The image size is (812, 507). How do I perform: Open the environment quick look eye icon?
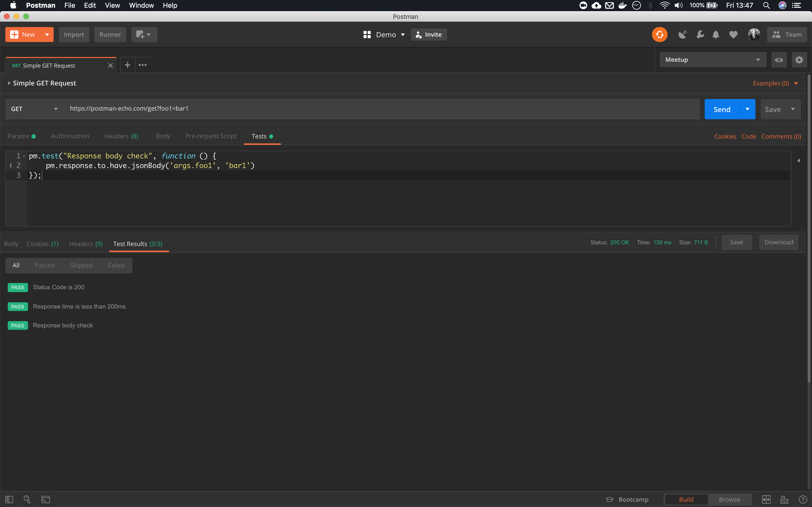tap(779, 60)
